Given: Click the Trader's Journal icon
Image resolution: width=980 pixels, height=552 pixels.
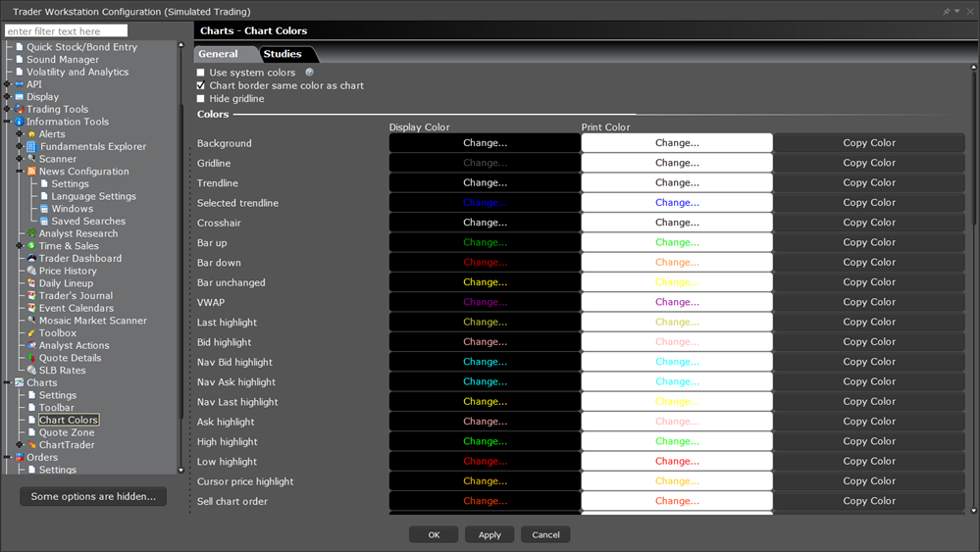Looking at the screenshot, I should (31, 296).
